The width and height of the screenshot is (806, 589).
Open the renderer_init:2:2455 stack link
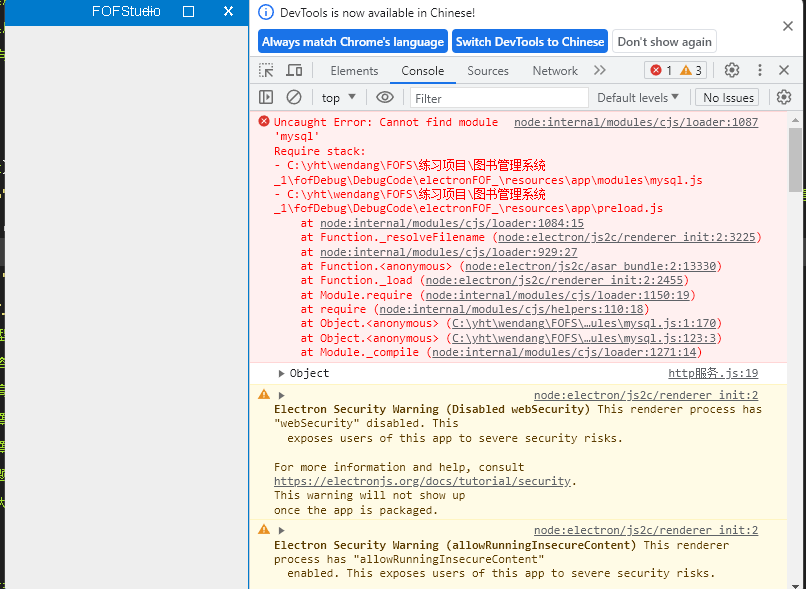pos(554,280)
